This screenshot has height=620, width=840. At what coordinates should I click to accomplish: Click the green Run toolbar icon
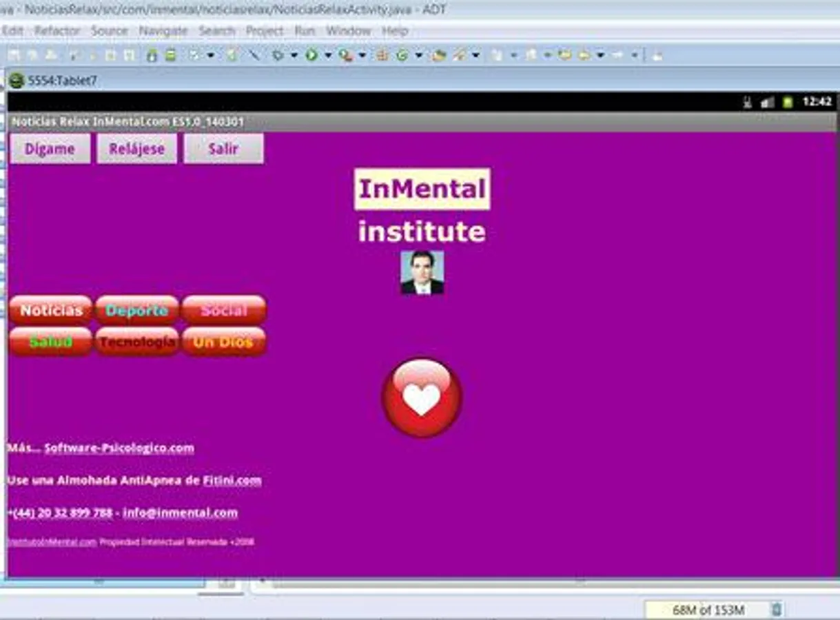[x=311, y=55]
